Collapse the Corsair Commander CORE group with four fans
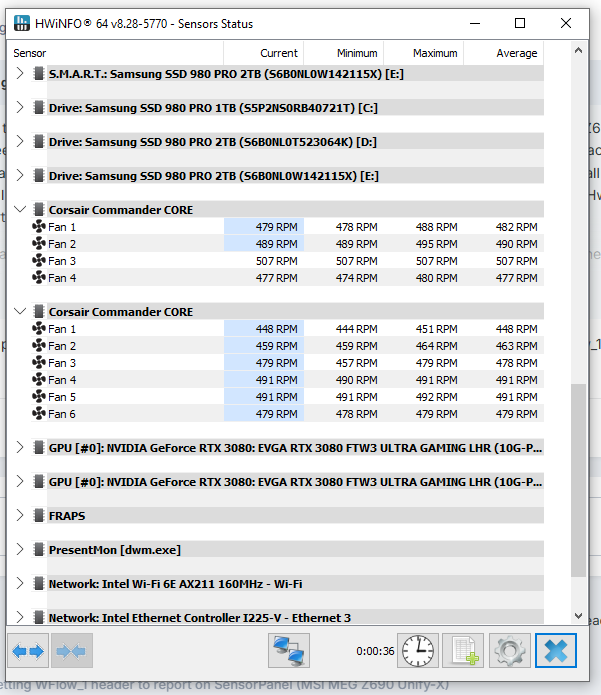The width and height of the screenshot is (601, 695). click(x=20, y=209)
